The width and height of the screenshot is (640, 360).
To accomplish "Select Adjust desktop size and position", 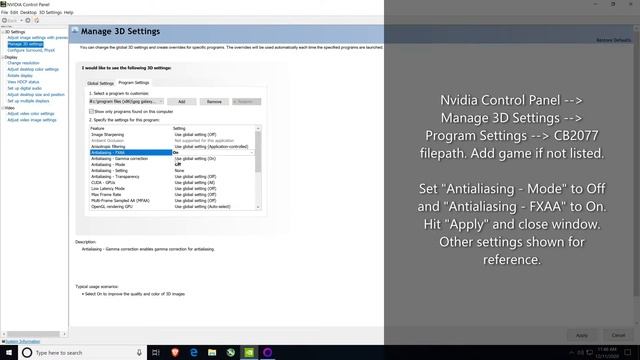I will 36,95.
